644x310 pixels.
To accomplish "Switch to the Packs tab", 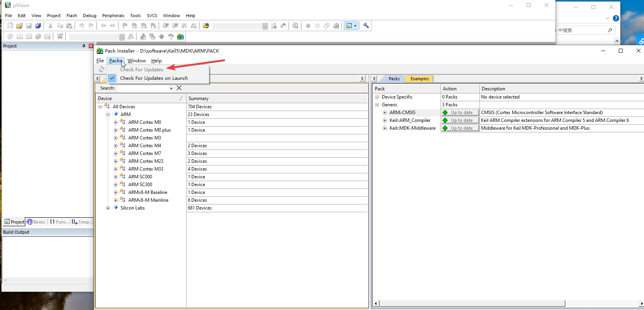I will point(394,79).
